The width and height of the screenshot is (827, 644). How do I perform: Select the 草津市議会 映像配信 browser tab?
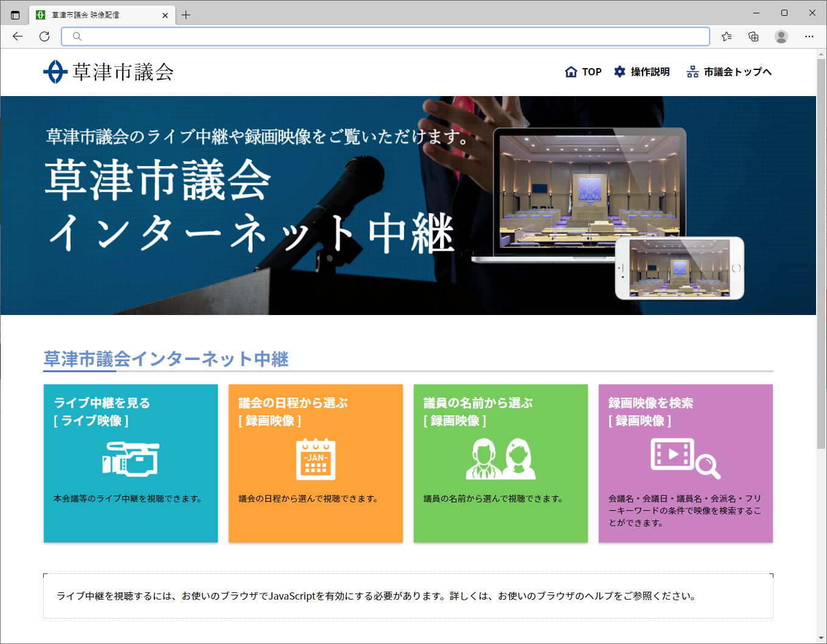pos(102,15)
